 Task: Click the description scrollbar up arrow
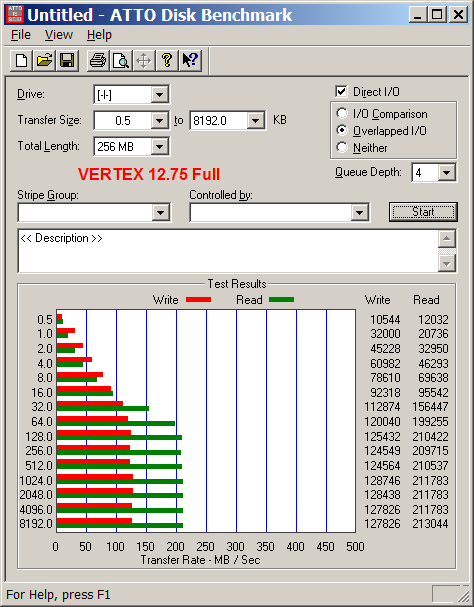click(447, 239)
